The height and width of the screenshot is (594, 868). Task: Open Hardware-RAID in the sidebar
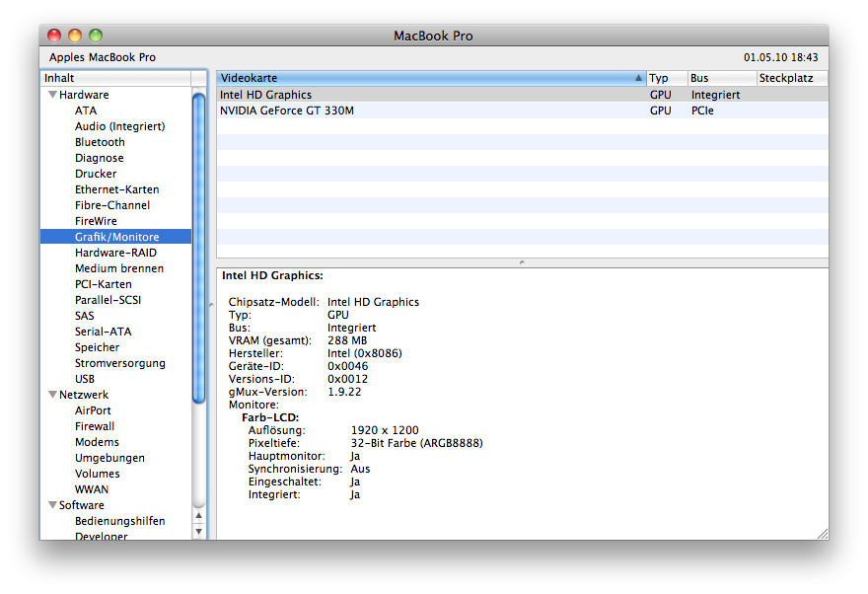[x=115, y=253]
